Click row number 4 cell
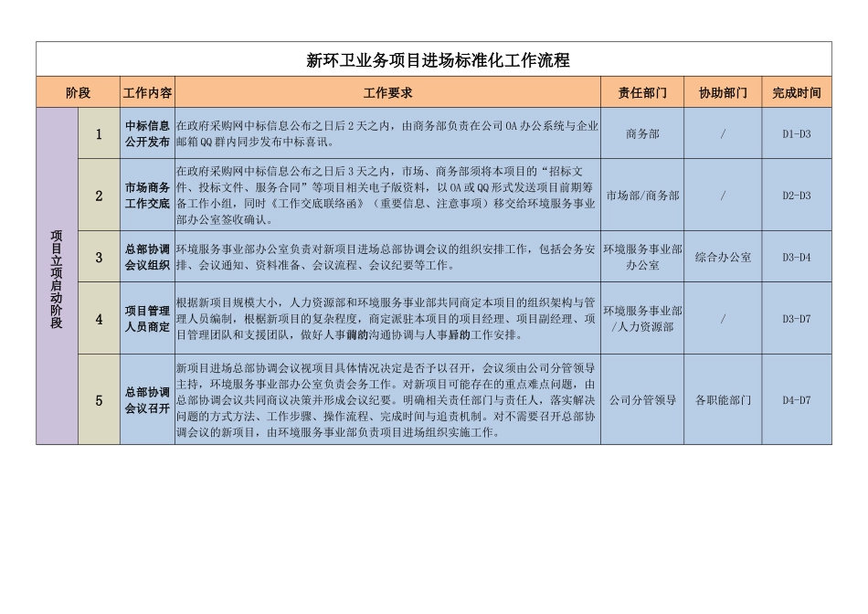Viewport: 868px width, 614px height. click(99, 318)
